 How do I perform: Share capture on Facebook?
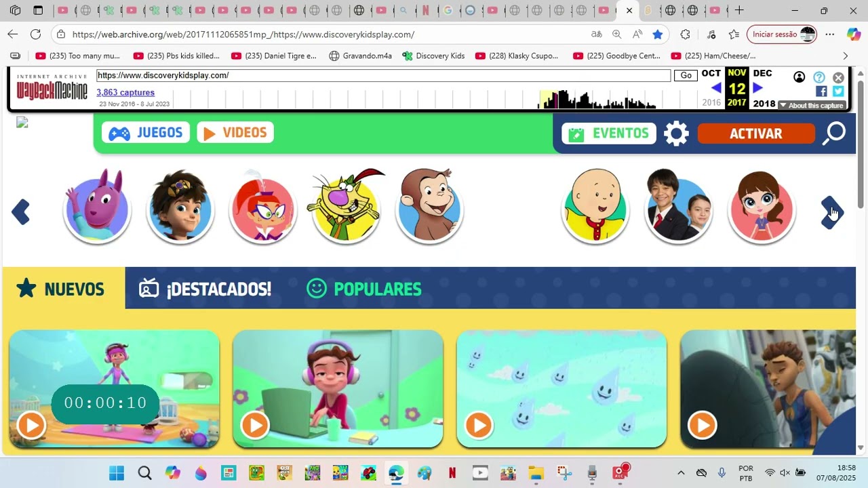tap(821, 91)
